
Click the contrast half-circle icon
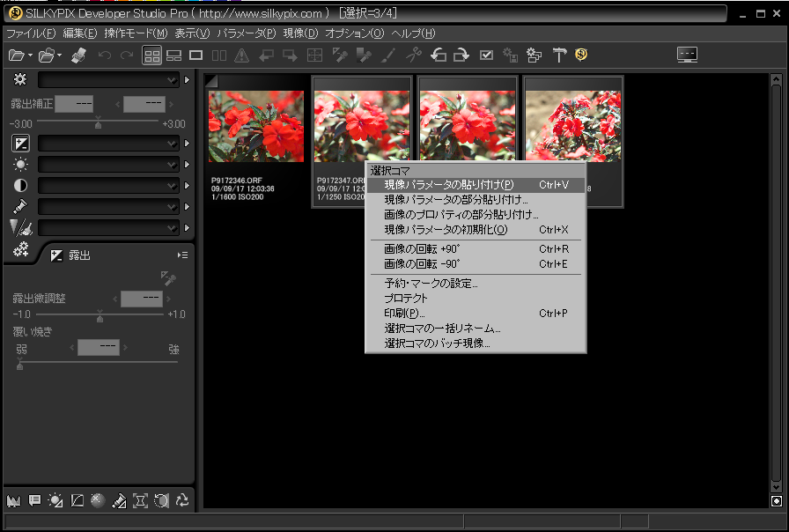(20, 186)
